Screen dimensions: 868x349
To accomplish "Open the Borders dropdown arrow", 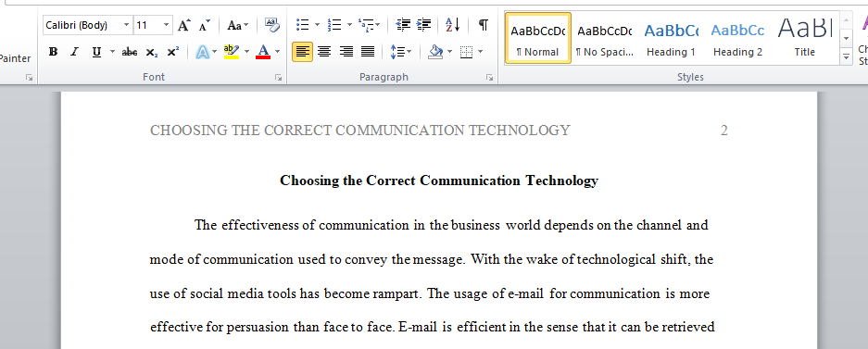I will click(480, 52).
